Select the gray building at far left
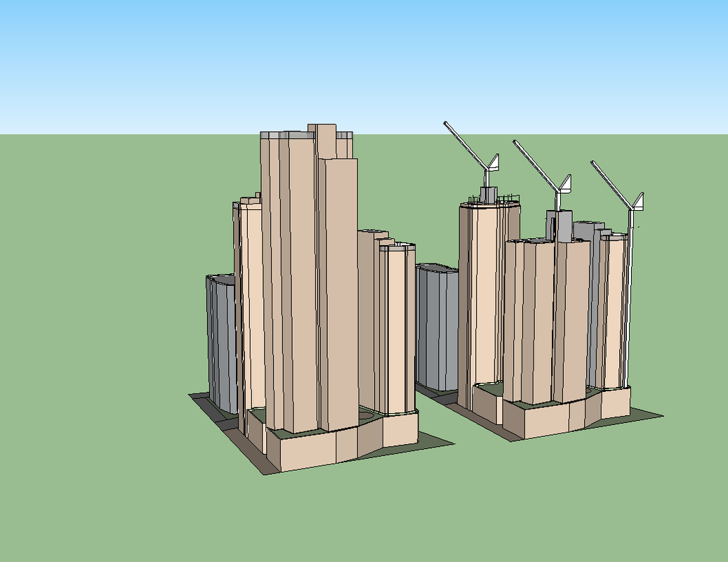Screen dimensions: 728x562 [x=221, y=344]
